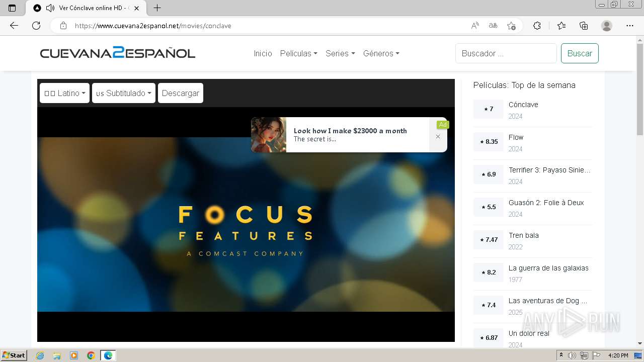Screen dimensions: 644x362
Task: Add this page to favorites star
Action: (x=512, y=26)
